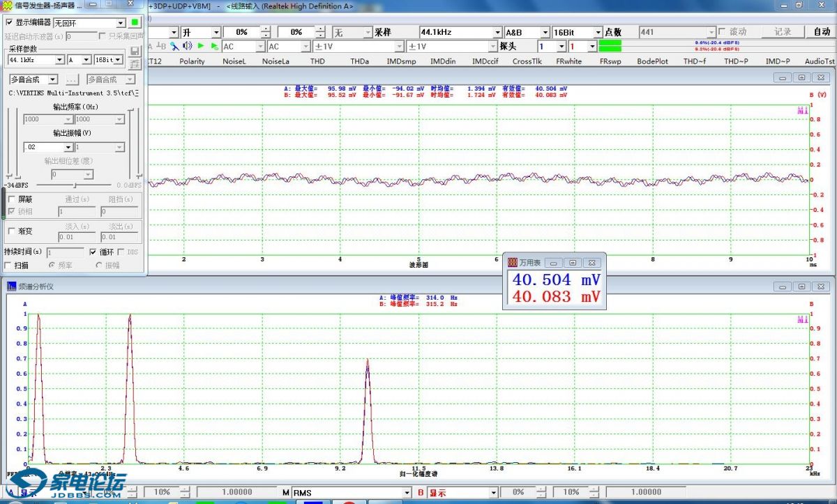The image size is (837, 504).
Task: Click the green input level meter
Action: (610, 46)
